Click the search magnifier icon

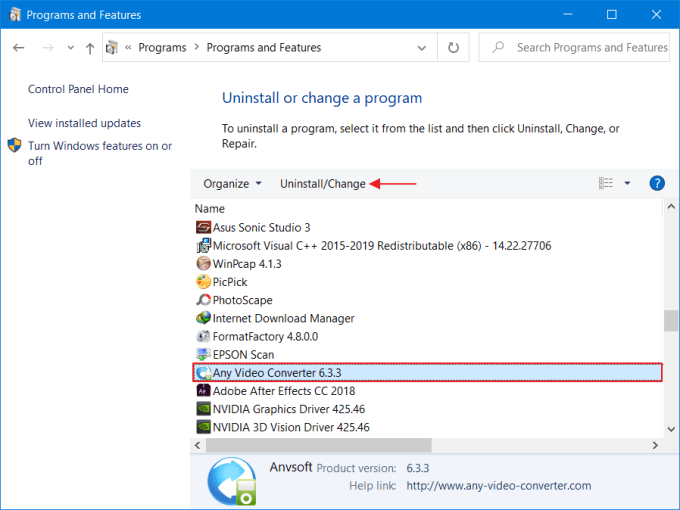[x=498, y=47]
